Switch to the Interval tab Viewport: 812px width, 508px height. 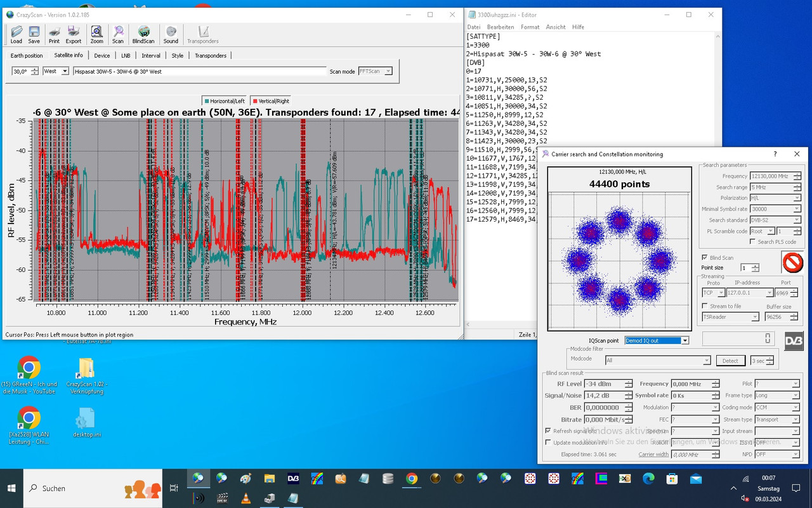(x=151, y=55)
